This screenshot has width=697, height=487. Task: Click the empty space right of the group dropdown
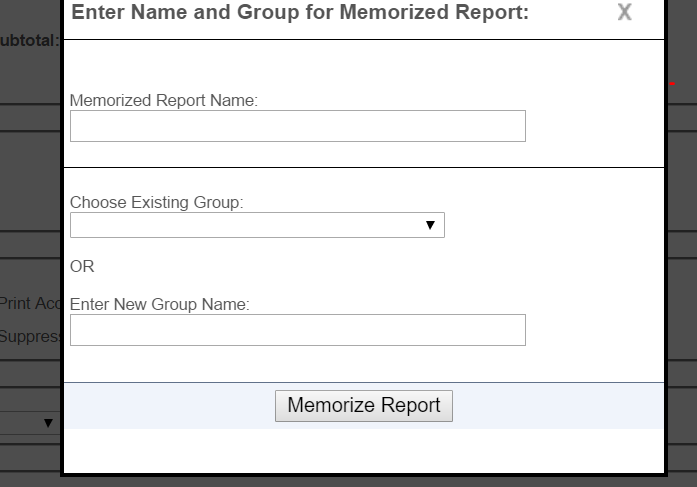coord(554,225)
